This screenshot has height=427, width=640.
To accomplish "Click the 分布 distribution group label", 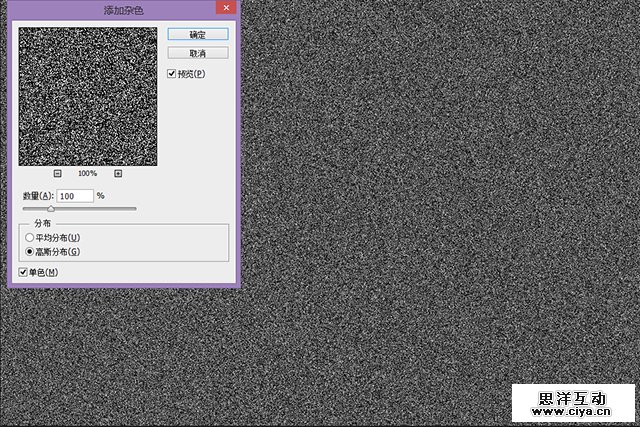I will (x=41, y=223).
